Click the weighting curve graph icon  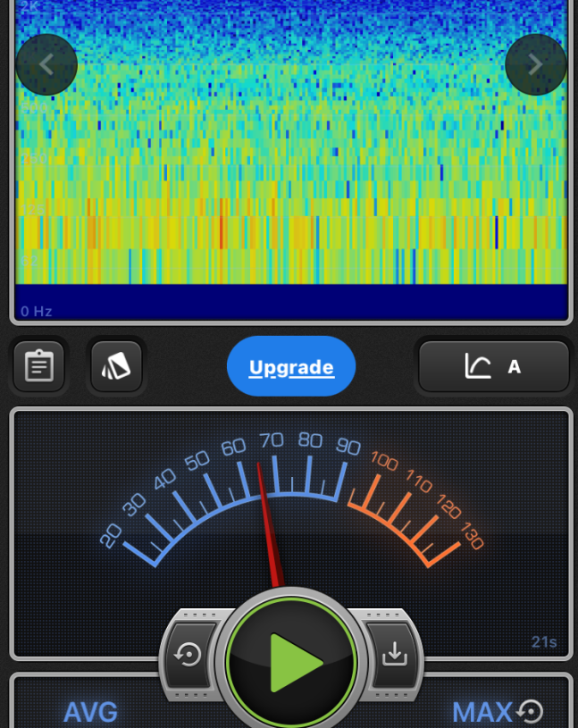tap(478, 366)
